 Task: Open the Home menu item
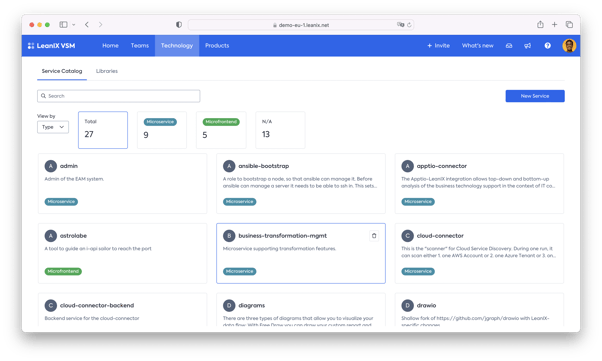point(110,46)
